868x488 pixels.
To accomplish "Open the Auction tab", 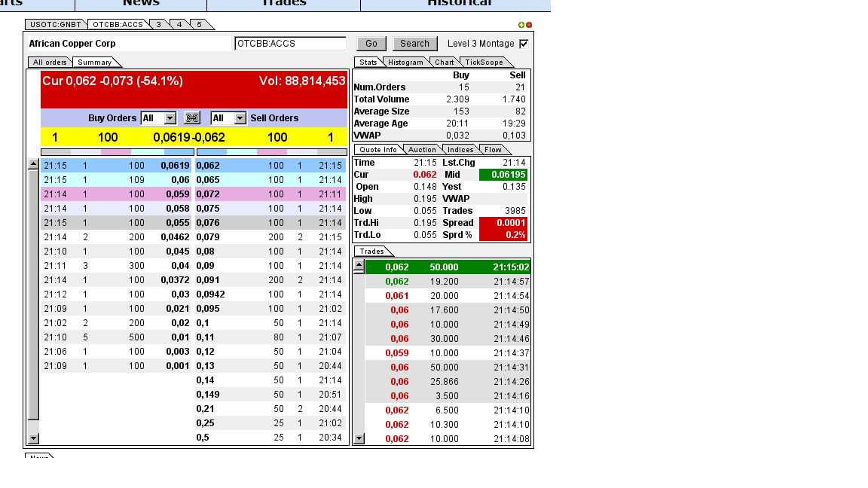I will [x=423, y=149].
